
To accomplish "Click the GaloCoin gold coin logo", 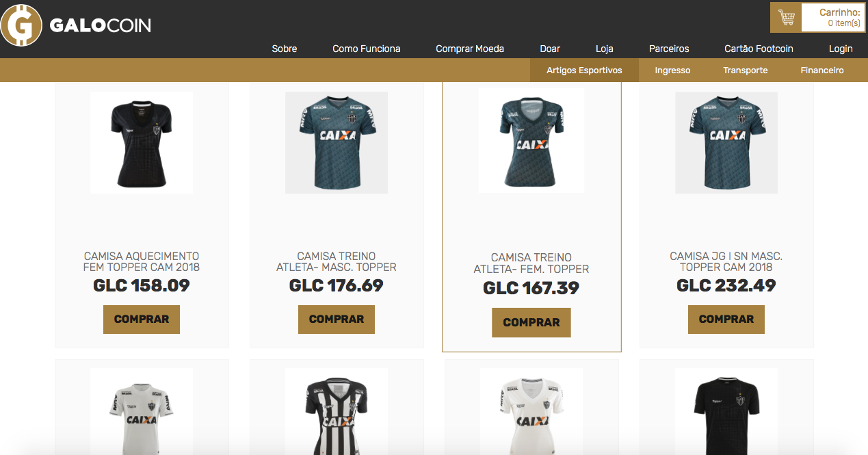I will click(21, 25).
